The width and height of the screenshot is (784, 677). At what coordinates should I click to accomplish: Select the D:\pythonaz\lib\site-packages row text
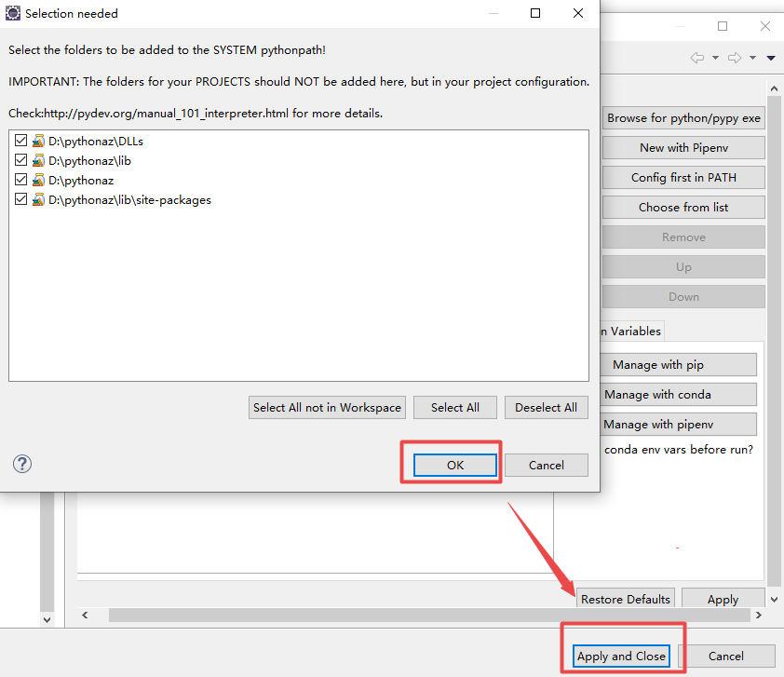[129, 200]
